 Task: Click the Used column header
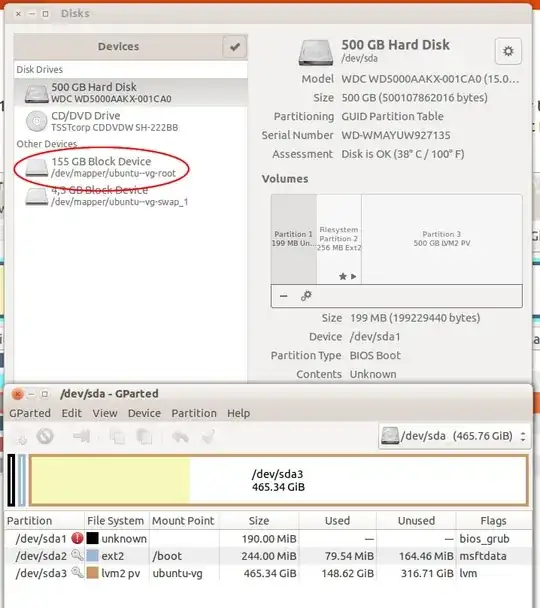coord(337,520)
